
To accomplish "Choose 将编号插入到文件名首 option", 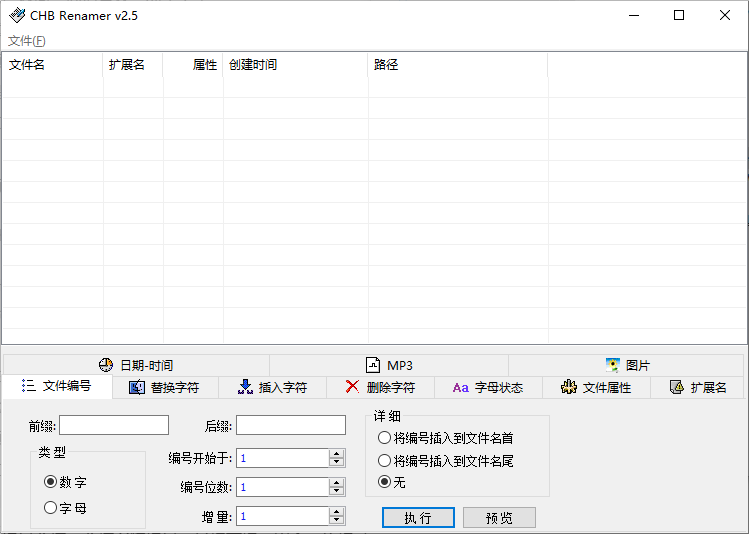I will [x=445, y=438].
